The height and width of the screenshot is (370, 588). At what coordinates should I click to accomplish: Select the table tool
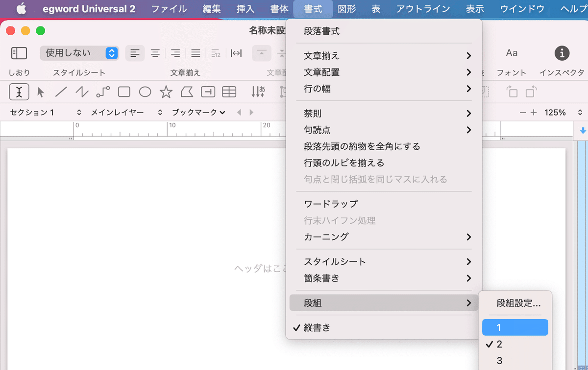pos(229,92)
